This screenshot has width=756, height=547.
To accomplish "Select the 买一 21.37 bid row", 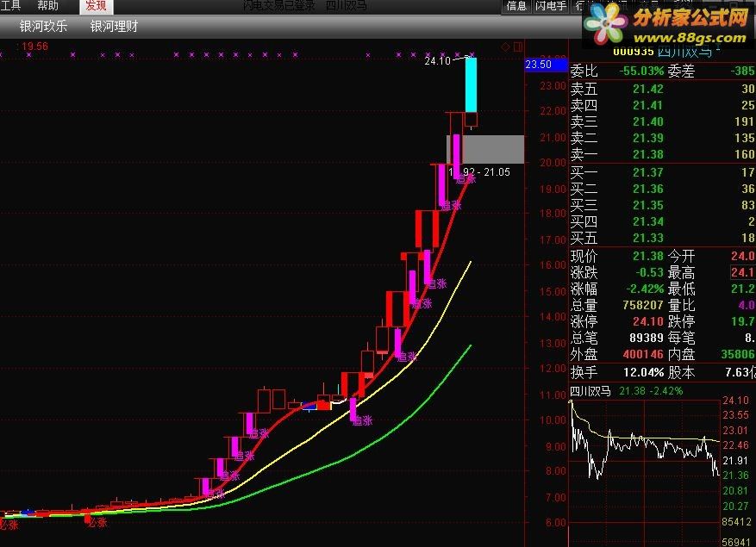I will 662,172.
